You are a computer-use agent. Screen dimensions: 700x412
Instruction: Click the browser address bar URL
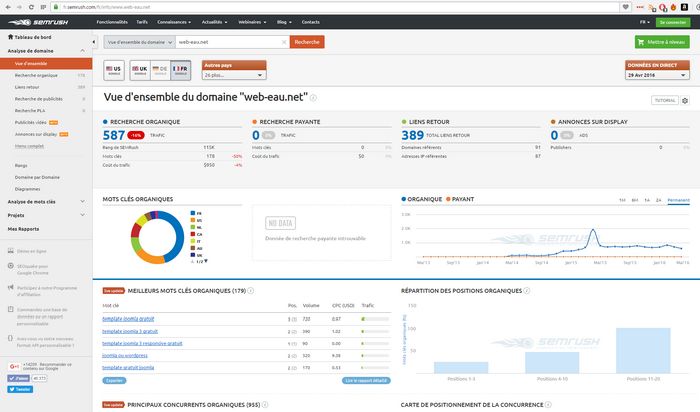[107, 7]
